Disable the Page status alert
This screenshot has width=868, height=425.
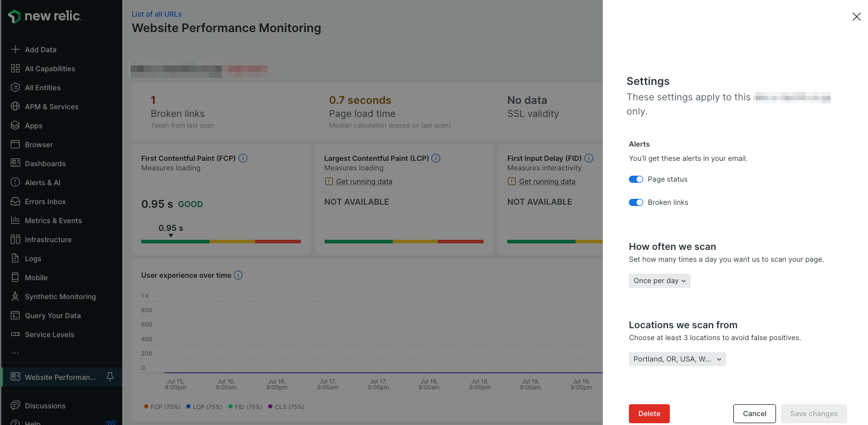[635, 179]
